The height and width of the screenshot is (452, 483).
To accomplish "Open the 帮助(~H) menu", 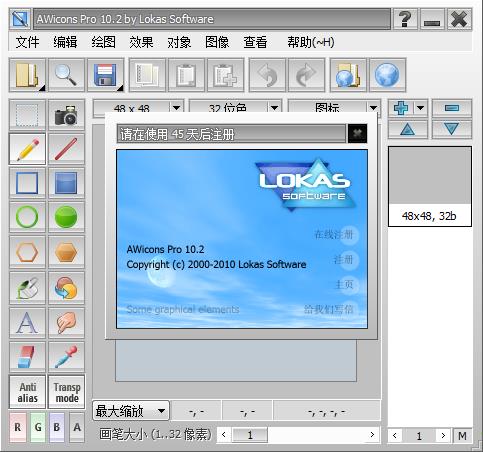I will pyautogui.click(x=311, y=42).
